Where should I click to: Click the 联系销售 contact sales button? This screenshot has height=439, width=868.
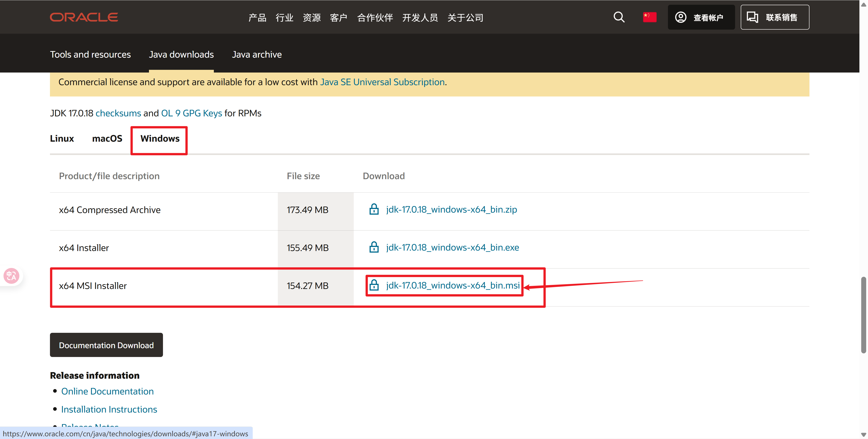pyautogui.click(x=775, y=17)
